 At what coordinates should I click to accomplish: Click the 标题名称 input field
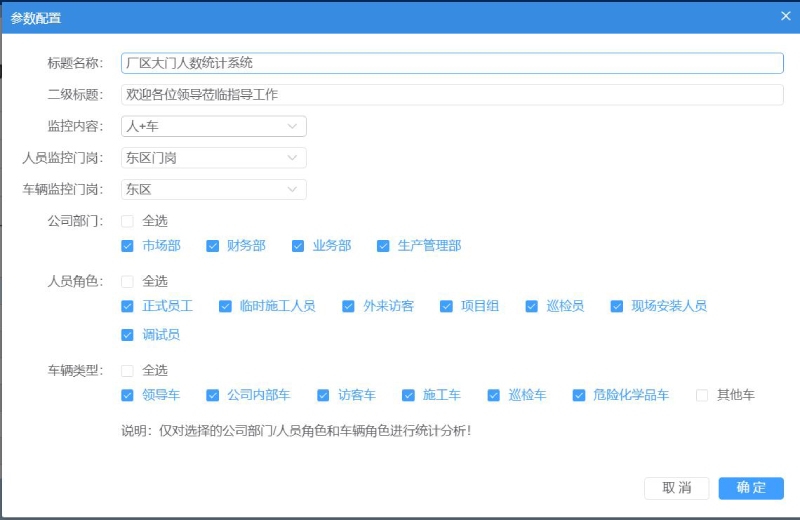tap(450, 63)
